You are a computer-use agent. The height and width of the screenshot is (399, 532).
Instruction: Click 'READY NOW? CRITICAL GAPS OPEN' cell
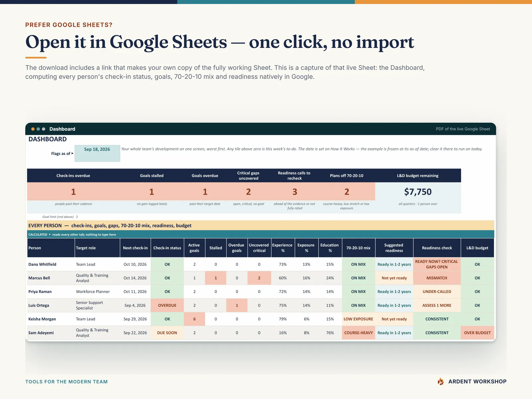tap(437, 264)
